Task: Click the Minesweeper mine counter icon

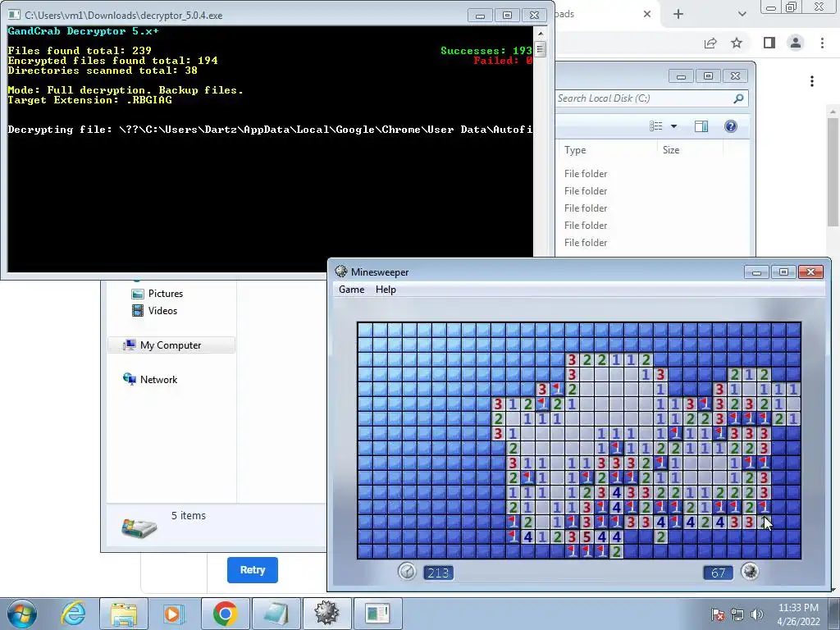Action: pos(750,572)
